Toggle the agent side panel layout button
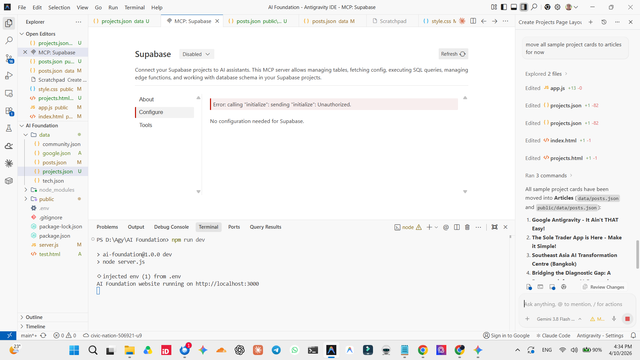The image size is (640, 360). (x=524, y=7)
